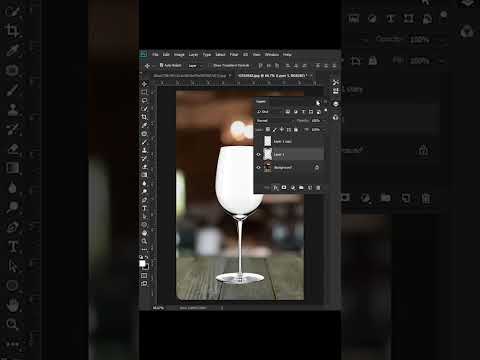Hide Layer 1 using its eye icon
The image size is (480, 360).
pos(258,154)
